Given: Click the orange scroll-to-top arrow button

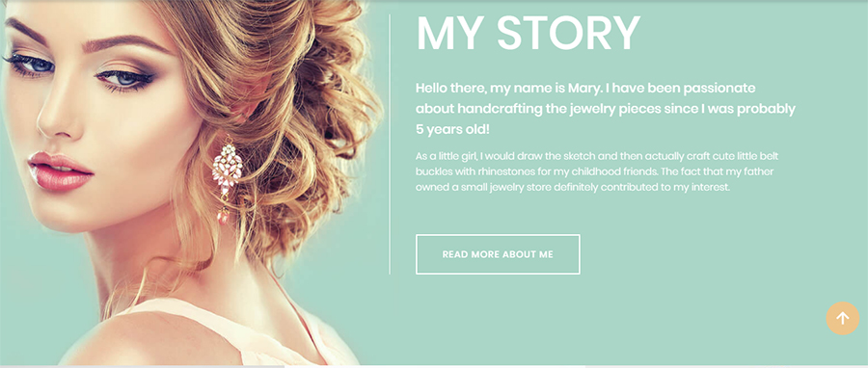Looking at the screenshot, I should tap(843, 318).
